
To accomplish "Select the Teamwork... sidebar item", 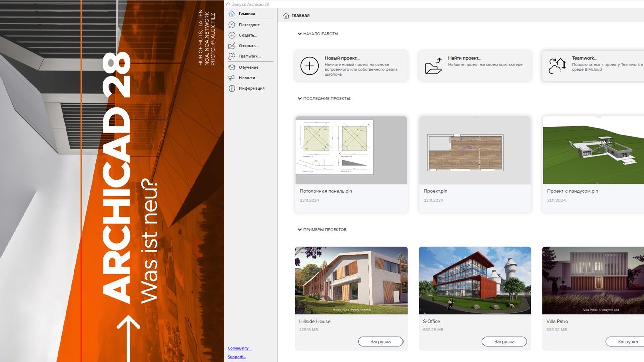I will click(251, 56).
